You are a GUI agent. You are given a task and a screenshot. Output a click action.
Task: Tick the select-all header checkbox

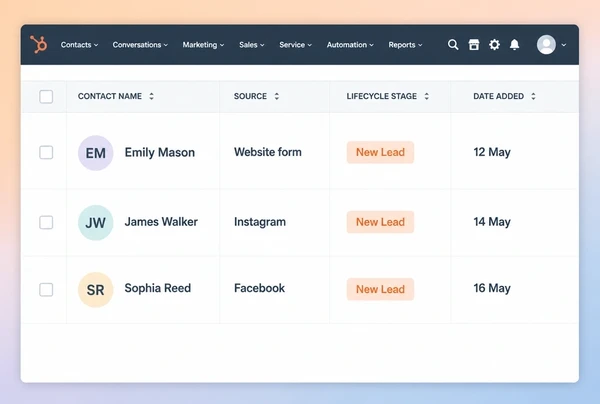pyautogui.click(x=46, y=96)
